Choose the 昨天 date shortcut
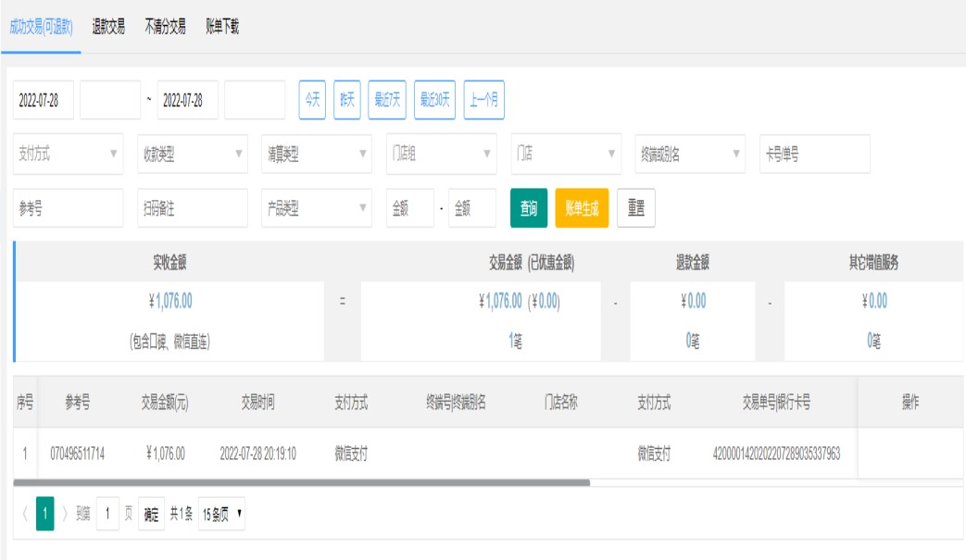 click(x=346, y=100)
